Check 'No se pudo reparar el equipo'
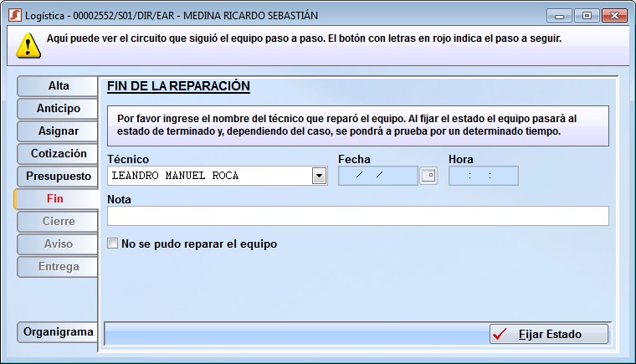 point(113,244)
